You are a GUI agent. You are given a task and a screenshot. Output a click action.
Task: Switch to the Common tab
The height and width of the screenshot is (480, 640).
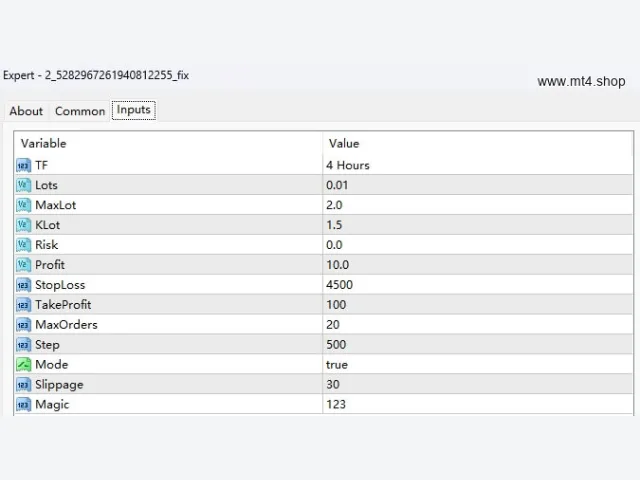point(80,111)
